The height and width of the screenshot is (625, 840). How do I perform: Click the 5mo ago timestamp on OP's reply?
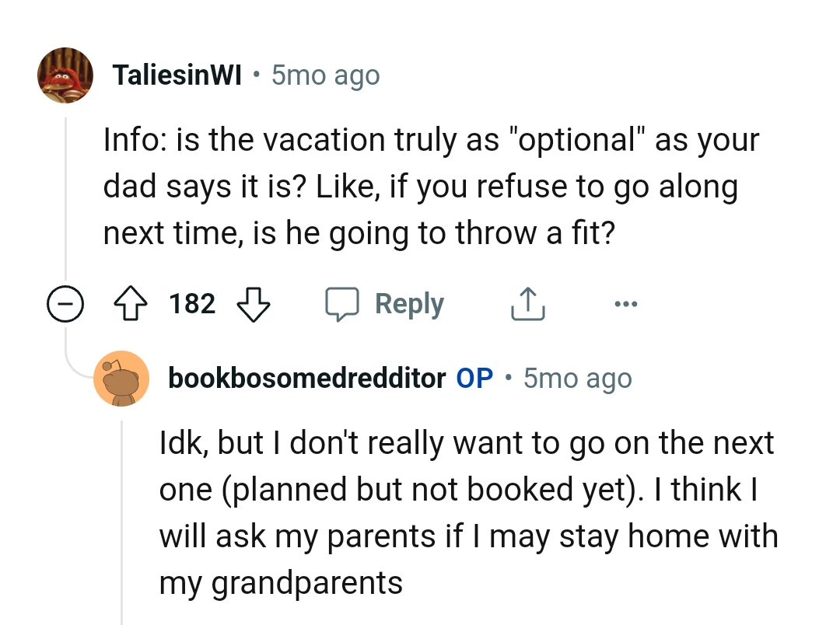[x=576, y=378]
